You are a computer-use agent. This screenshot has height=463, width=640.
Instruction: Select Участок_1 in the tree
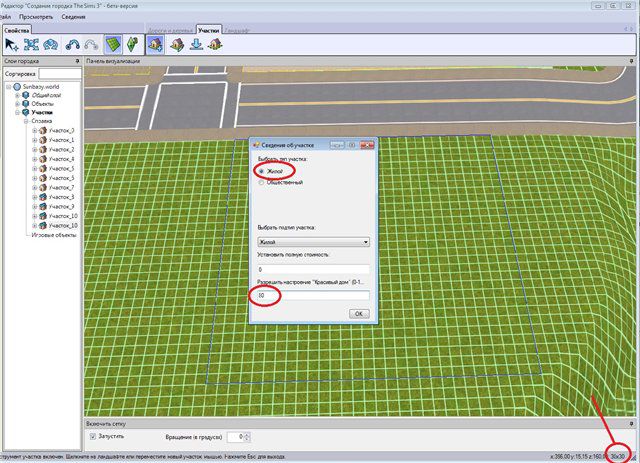pos(62,139)
